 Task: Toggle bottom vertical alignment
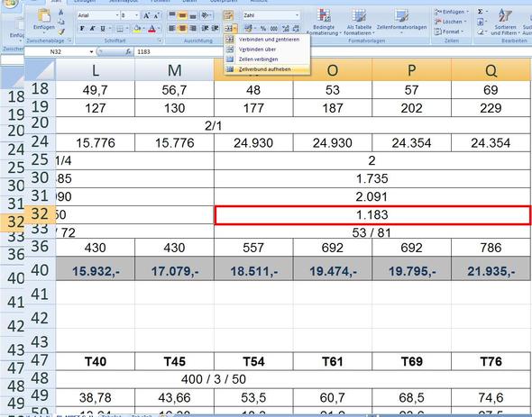[x=193, y=15]
